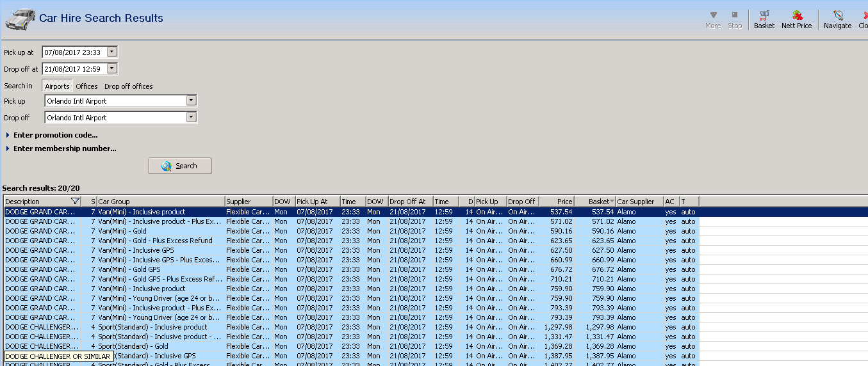Click price 710.21 in Price column

pos(562,279)
